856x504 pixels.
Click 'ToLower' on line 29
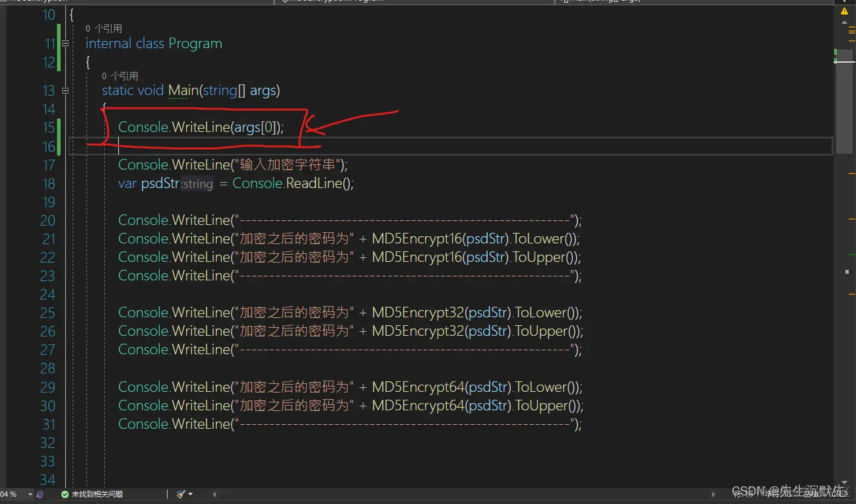pos(542,387)
